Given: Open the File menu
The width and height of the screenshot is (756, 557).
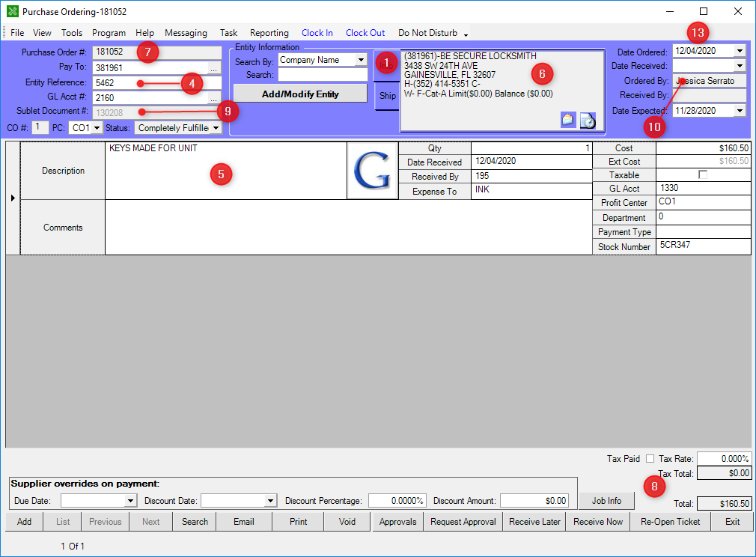Looking at the screenshot, I should pos(17,33).
